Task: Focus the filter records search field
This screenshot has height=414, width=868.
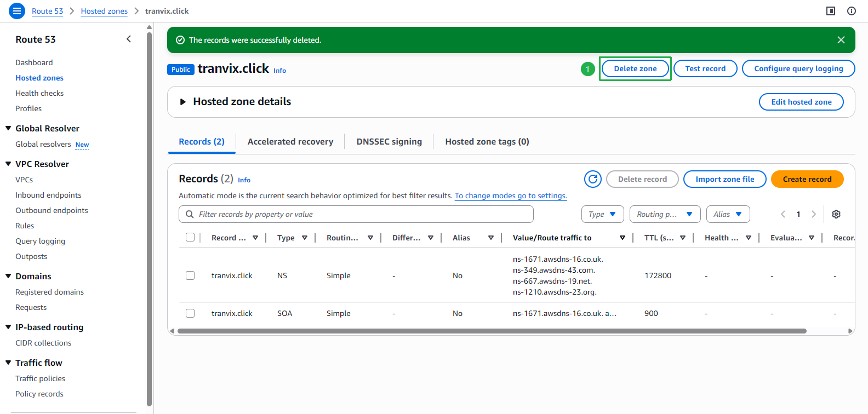Action: (356, 214)
